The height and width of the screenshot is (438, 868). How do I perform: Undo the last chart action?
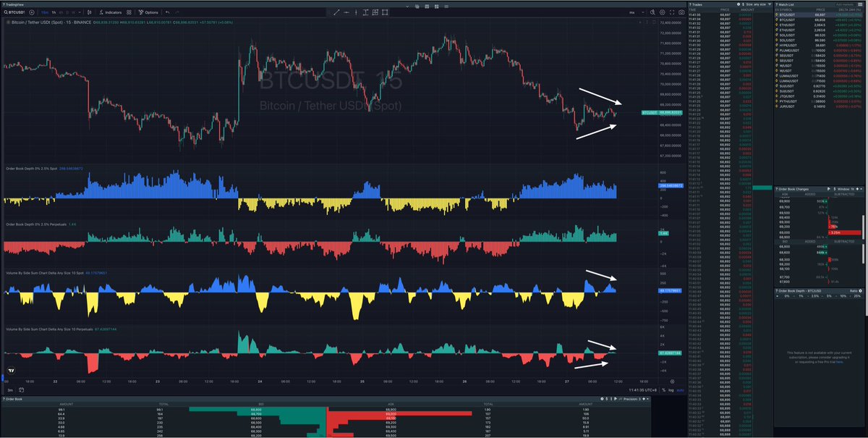click(x=166, y=12)
